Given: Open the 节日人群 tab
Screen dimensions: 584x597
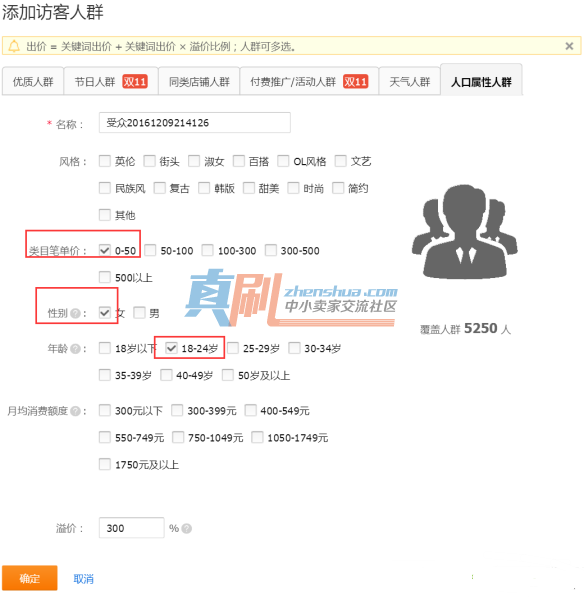Looking at the screenshot, I should 111,81.
